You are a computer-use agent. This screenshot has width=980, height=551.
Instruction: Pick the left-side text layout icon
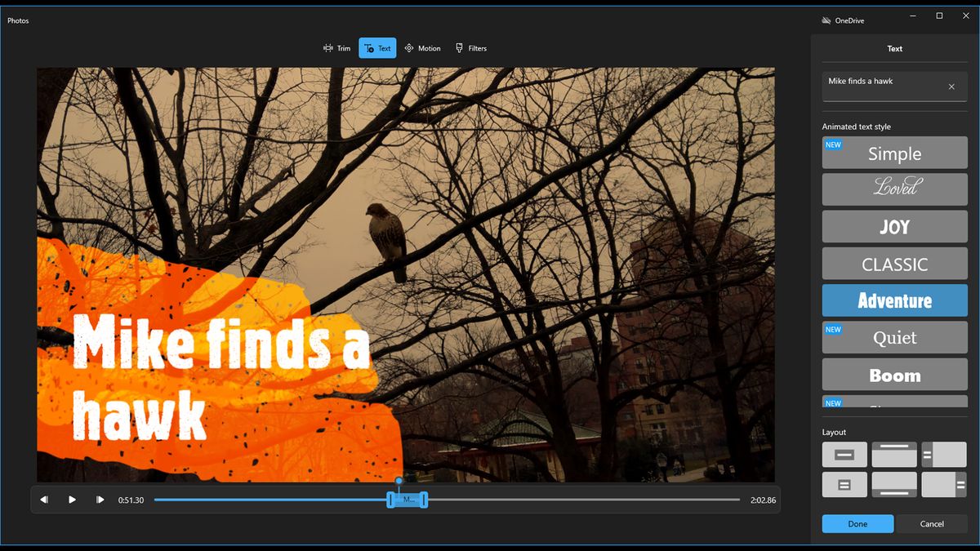945,454
